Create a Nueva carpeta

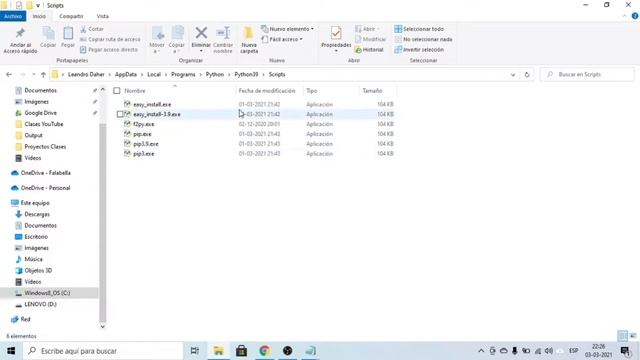point(249,40)
